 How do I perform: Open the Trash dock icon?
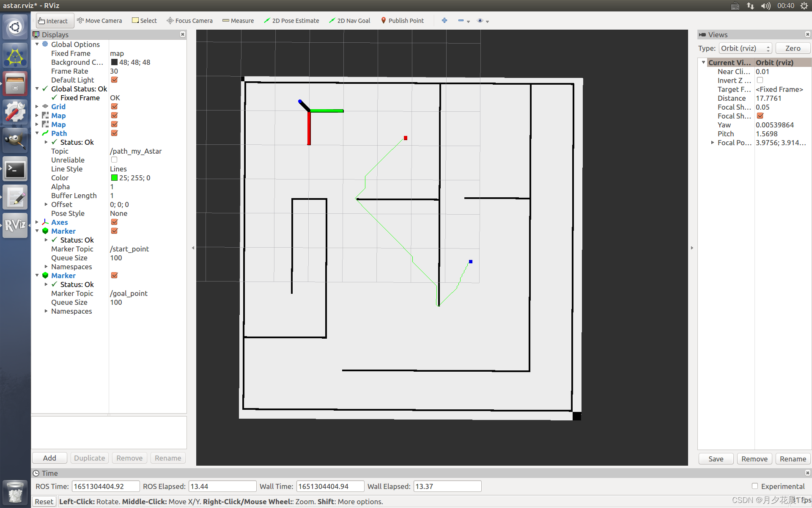[15, 492]
